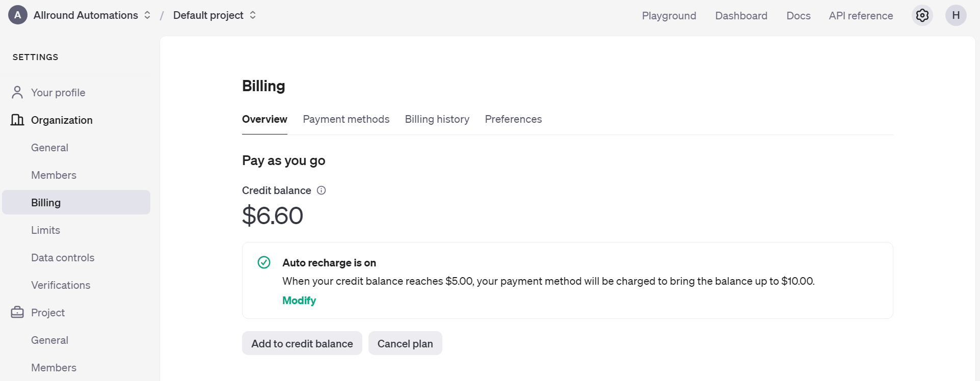The width and height of the screenshot is (980, 381).
Task: Select Billing in the sidebar
Action: [76, 202]
